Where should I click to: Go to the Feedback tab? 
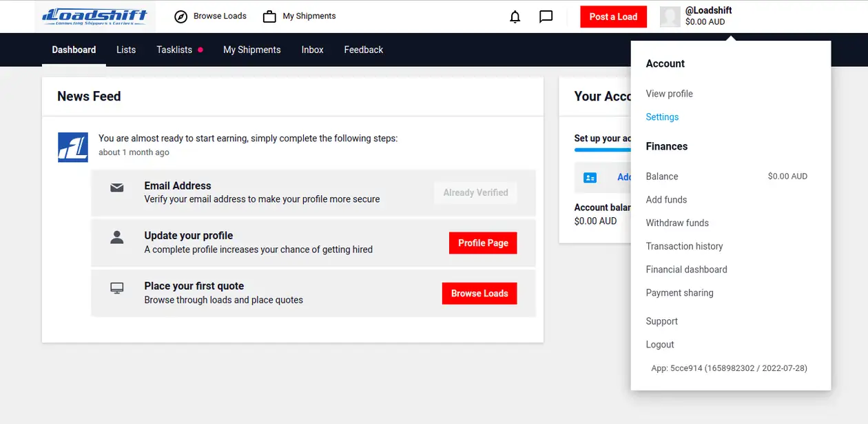coord(363,50)
